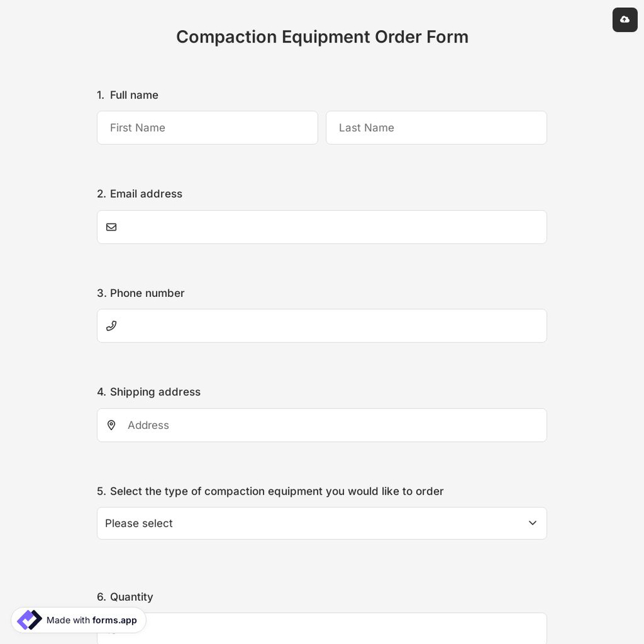Select the email address input box
This screenshot has height=644, width=644.
click(x=322, y=227)
